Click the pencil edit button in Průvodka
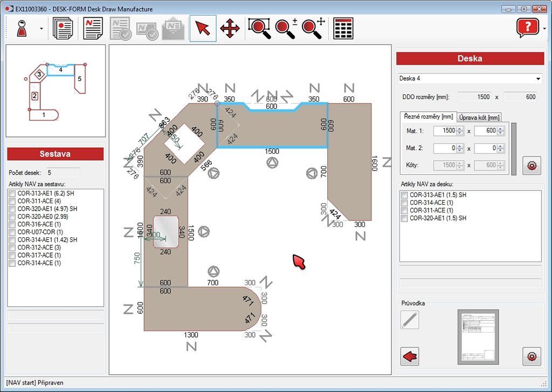This screenshot has width=552, height=392. pos(410,320)
